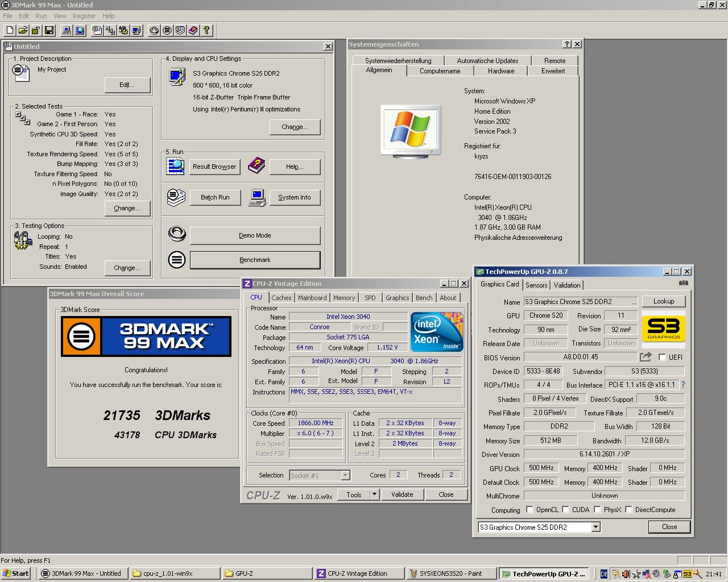Viewport: 728px width, 582px height.
Task: Open Result Browser from the toolbar icon
Action: pos(80,30)
